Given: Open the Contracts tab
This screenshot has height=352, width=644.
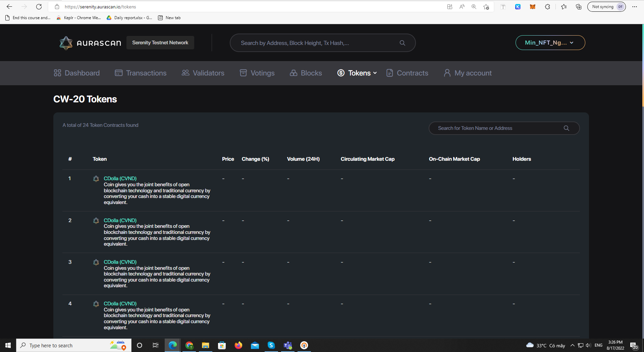Looking at the screenshot, I should (407, 73).
